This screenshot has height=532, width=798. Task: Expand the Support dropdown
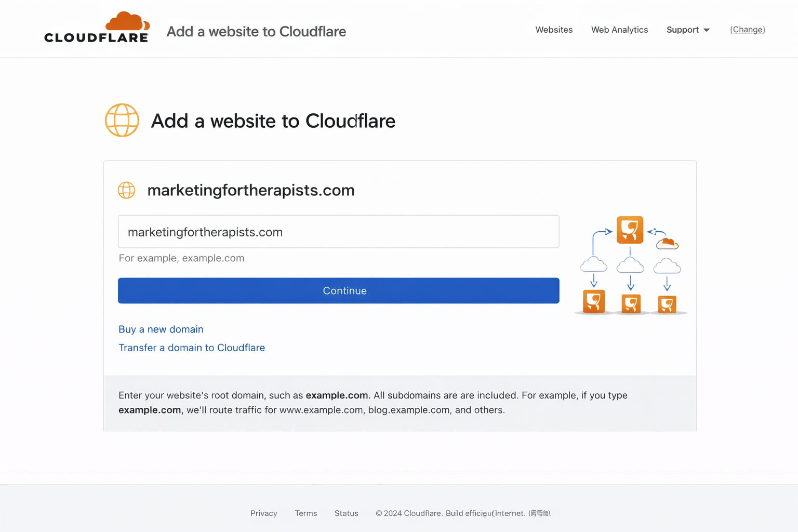click(682, 30)
